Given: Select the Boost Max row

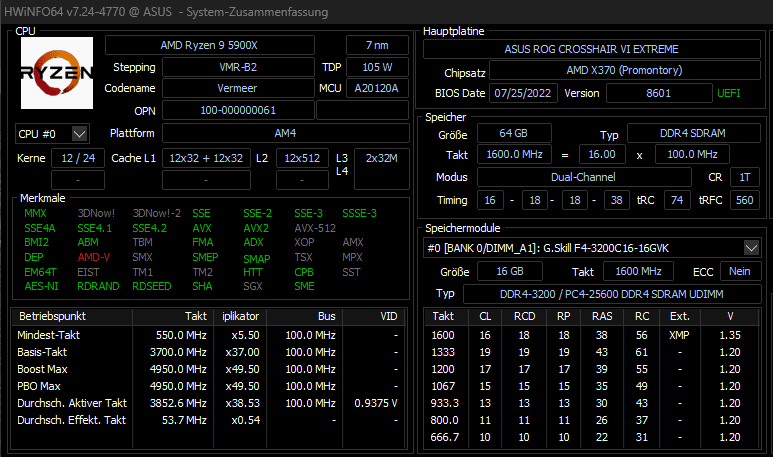Looking at the screenshot, I should (x=208, y=369).
